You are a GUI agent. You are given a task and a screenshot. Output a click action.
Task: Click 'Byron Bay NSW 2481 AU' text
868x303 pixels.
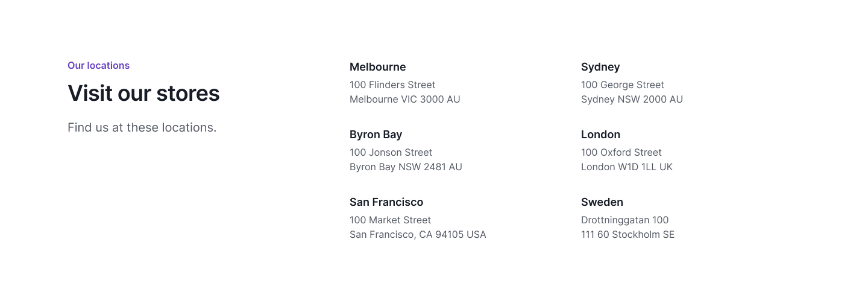pos(406,167)
